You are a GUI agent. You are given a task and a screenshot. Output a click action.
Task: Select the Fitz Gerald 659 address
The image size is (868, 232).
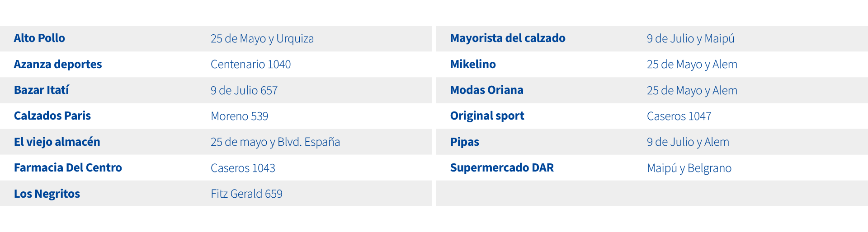point(247,194)
